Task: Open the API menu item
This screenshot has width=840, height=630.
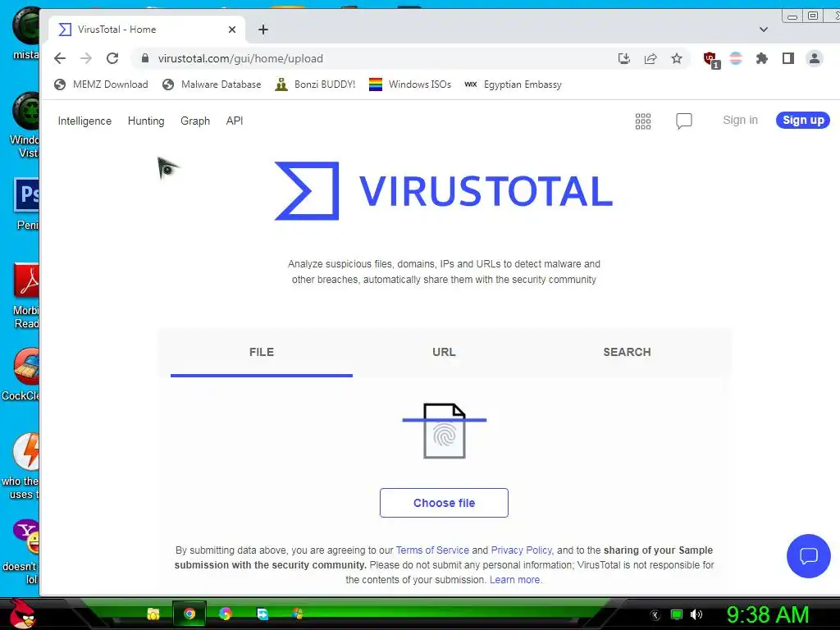Action: click(x=234, y=121)
